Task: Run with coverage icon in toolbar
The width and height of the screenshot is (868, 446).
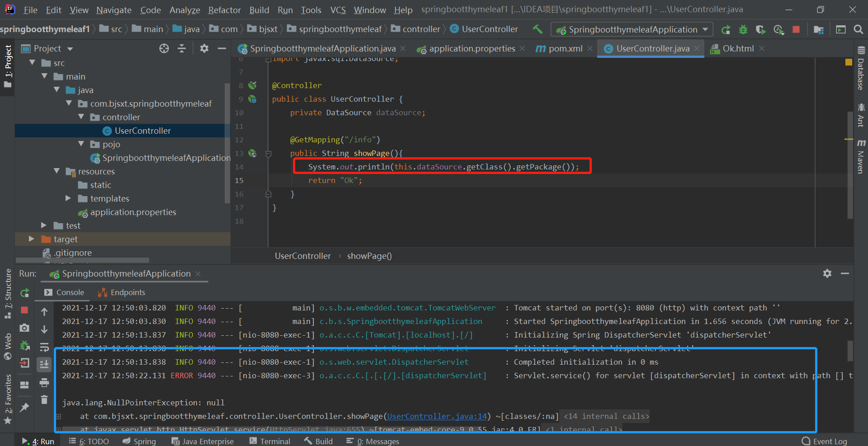Action: 760,30
